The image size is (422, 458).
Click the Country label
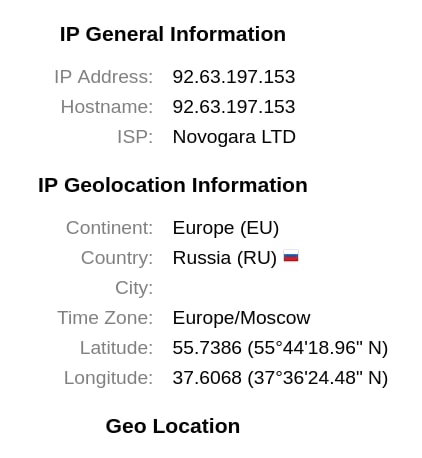point(117,258)
